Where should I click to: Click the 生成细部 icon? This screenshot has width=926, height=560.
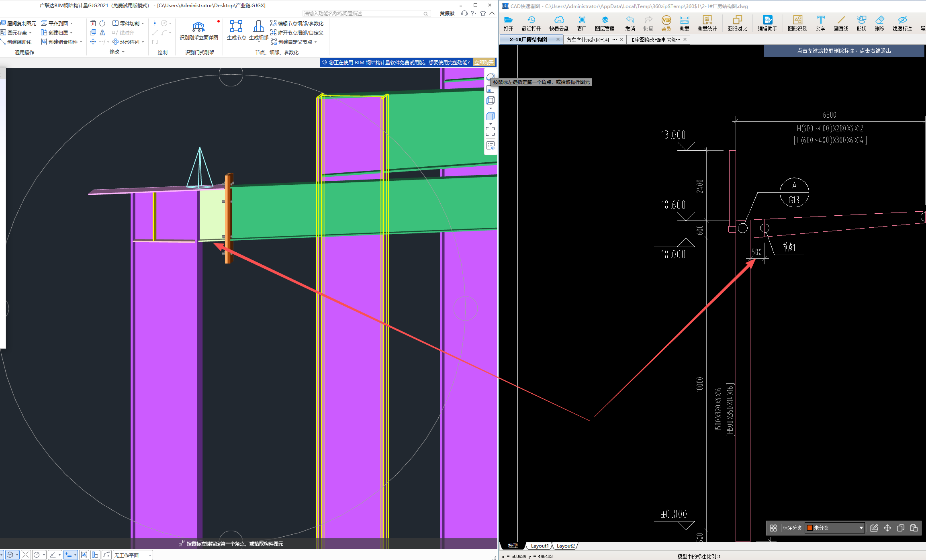point(258,27)
